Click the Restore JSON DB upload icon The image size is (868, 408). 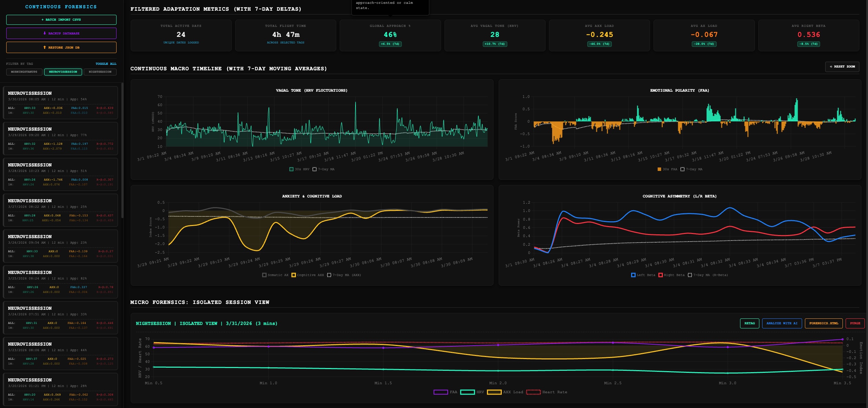pyautogui.click(x=44, y=47)
